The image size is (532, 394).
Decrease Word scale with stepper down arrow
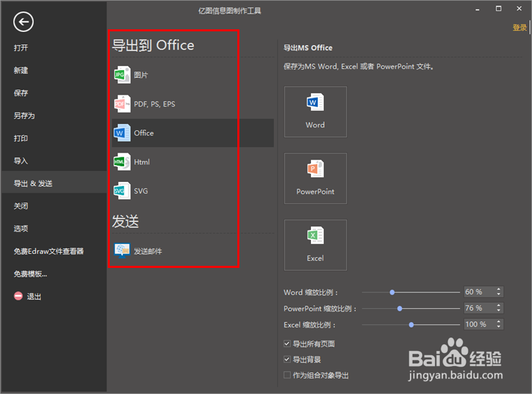point(499,294)
